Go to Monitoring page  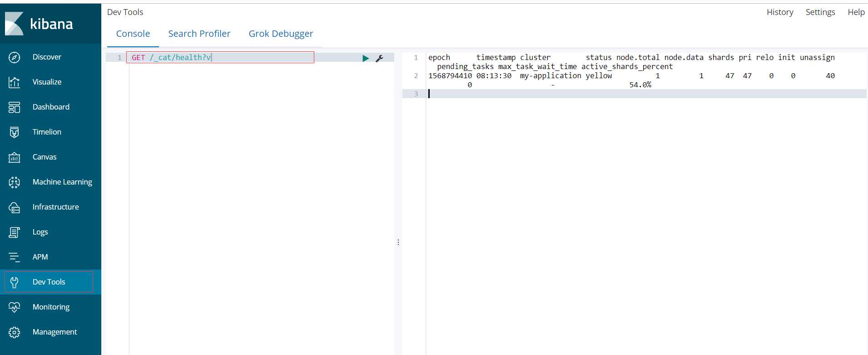pyautogui.click(x=51, y=307)
